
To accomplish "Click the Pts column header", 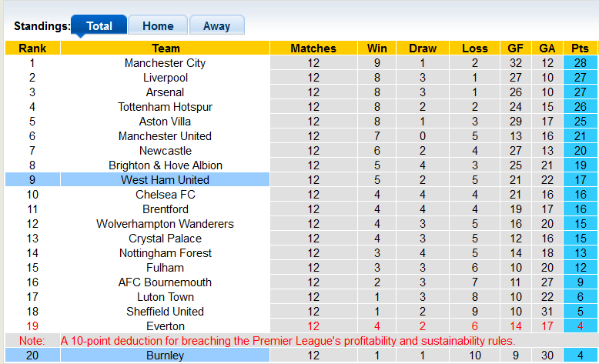I will [x=580, y=48].
